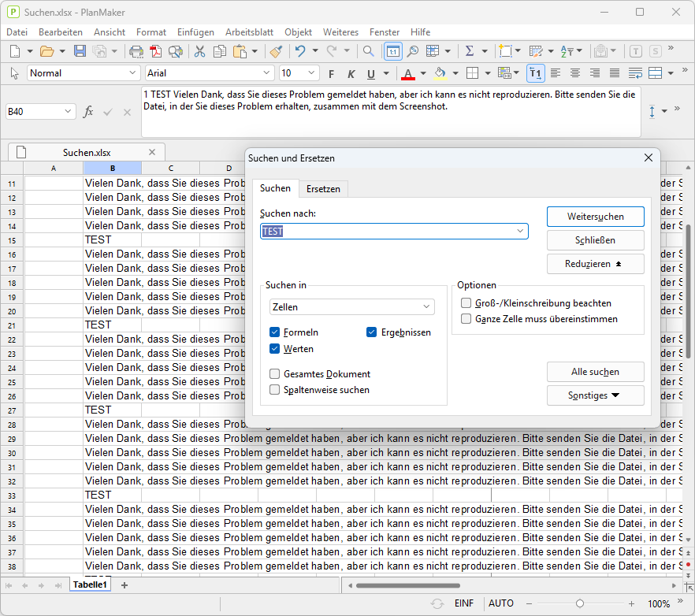The image size is (695, 616).
Task: Insert AutoSum with the sigma icon
Action: tap(470, 51)
